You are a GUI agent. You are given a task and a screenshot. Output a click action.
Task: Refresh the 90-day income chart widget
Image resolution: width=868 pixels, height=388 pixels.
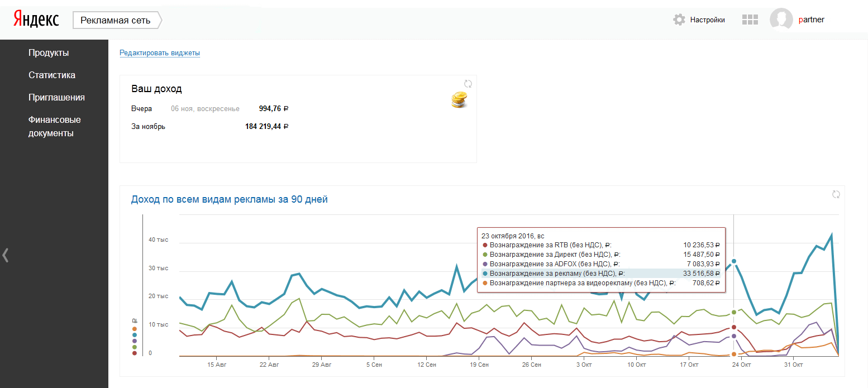click(836, 194)
